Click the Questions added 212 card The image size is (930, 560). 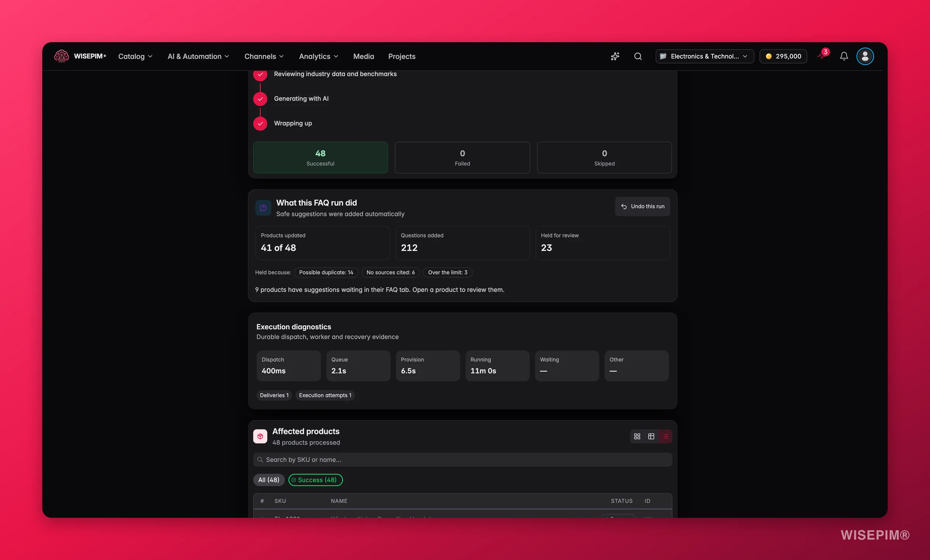click(462, 243)
